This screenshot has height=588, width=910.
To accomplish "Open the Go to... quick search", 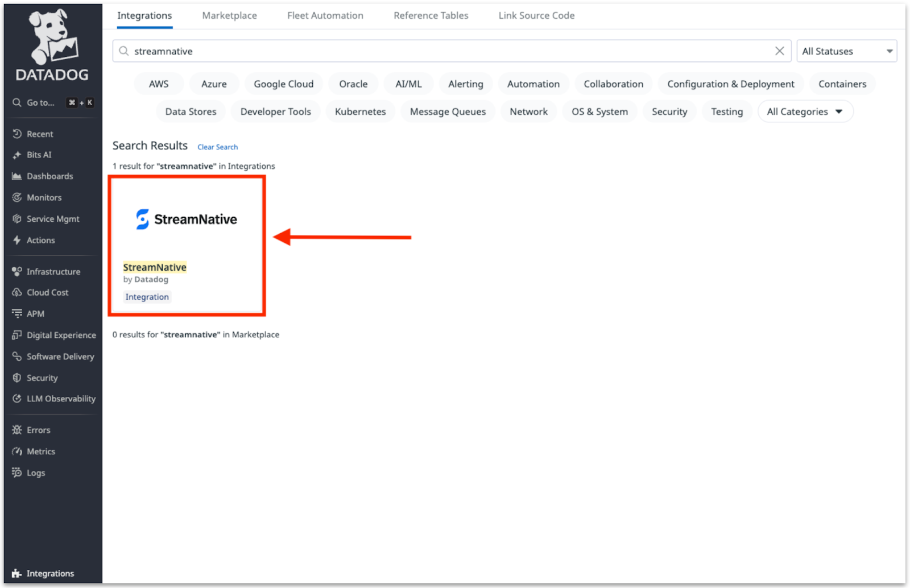I will pos(41,102).
